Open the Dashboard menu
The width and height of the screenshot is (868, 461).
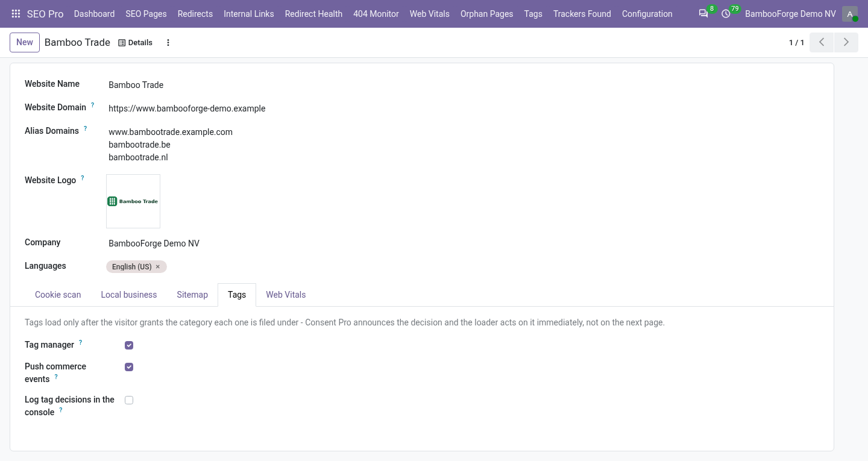(x=94, y=14)
